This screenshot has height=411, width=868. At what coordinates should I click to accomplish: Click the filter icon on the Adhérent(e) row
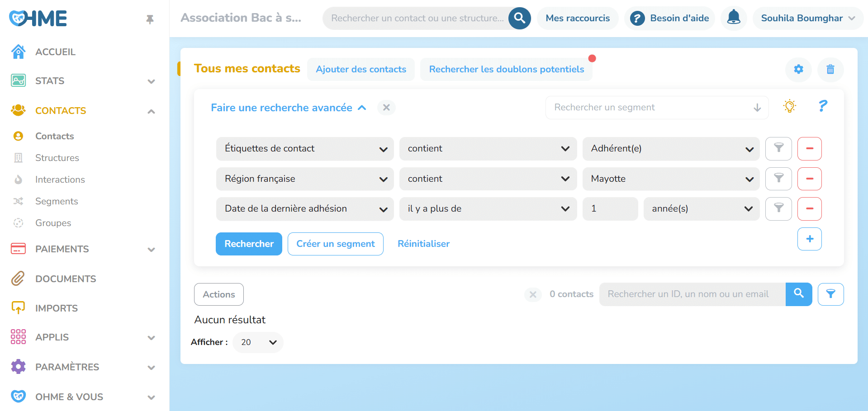pyautogui.click(x=778, y=148)
